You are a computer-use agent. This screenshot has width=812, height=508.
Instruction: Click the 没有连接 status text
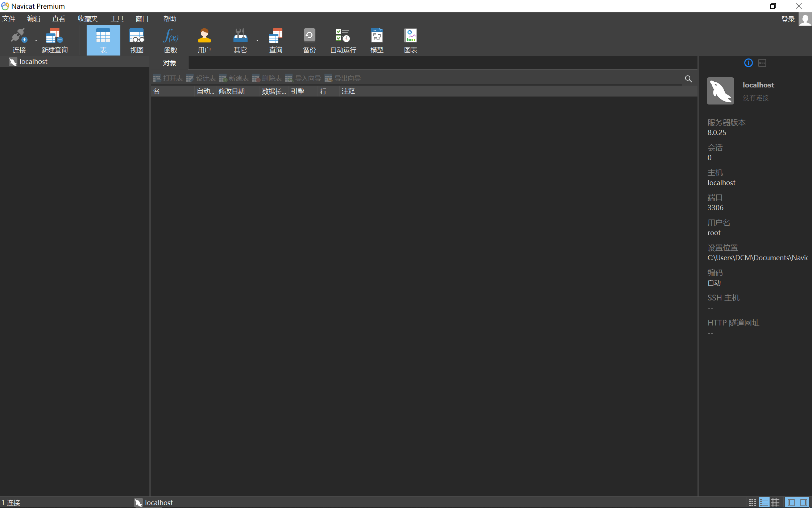755,98
